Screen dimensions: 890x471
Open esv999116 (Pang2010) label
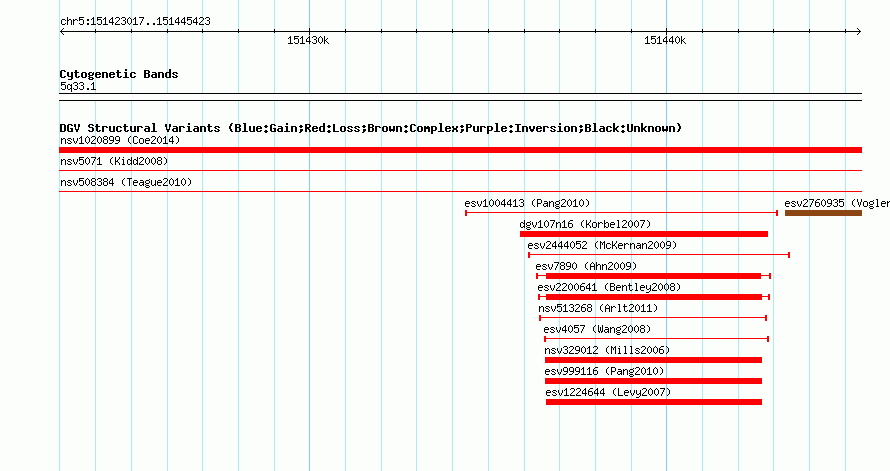tap(604, 371)
